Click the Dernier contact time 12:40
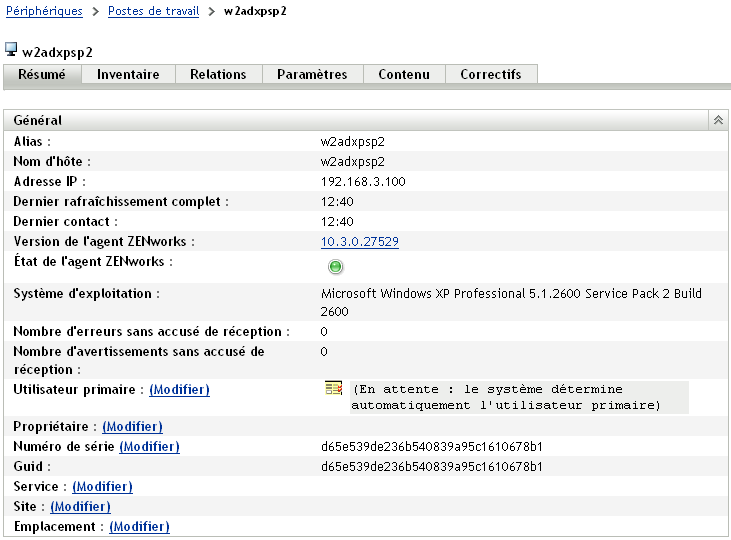Viewport: 731px width, 540px height. click(x=337, y=222)
